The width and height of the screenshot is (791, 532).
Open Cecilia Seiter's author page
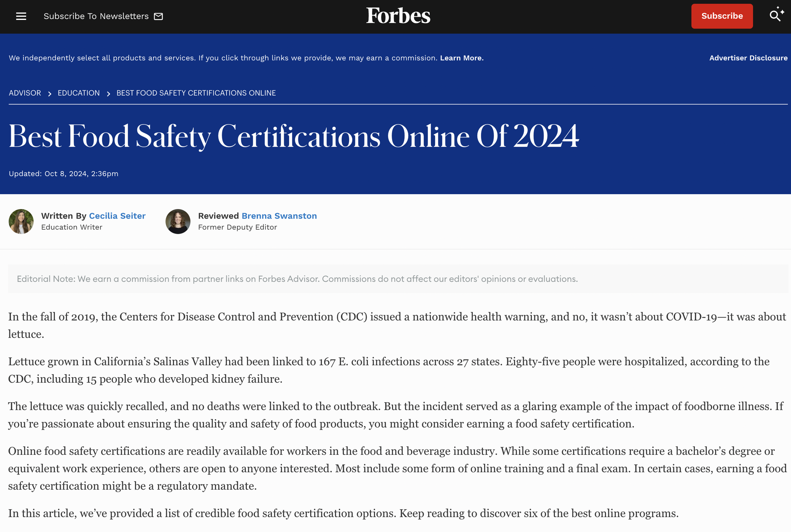(x=117, y=216)
